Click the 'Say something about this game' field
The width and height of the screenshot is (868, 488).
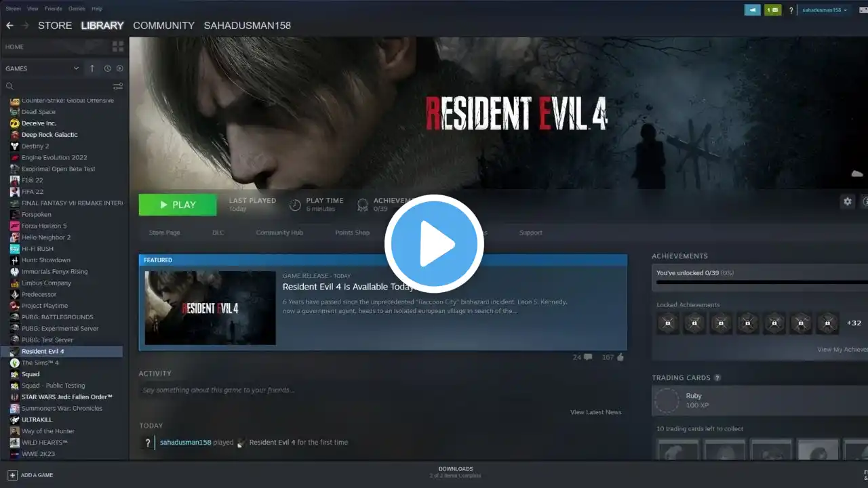(x=382, y=390)
